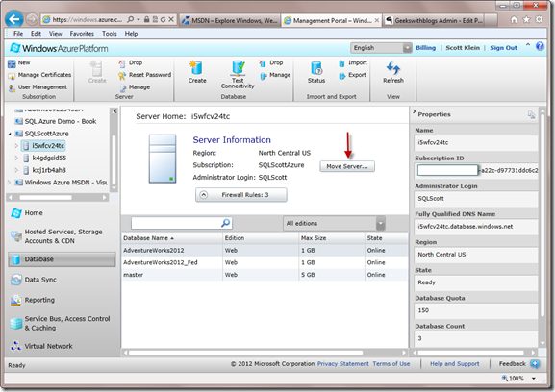Click the Refresh view icon

(x=393, y=68)
